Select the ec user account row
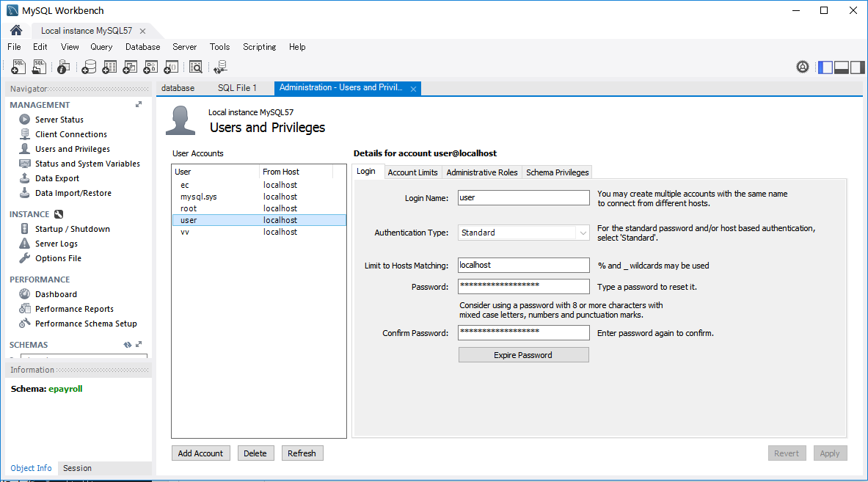The width and height of the screenshot is (868, 482). (259, 185)
